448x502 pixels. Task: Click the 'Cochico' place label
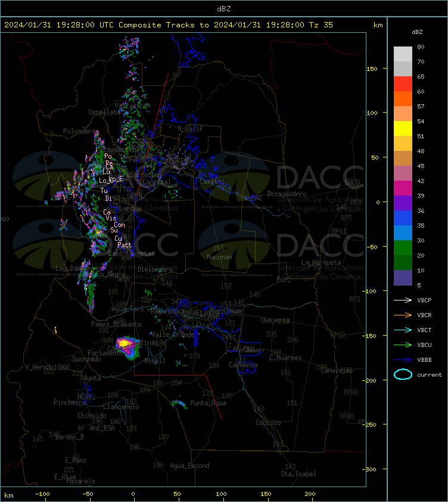pyautogui.click(x=268, y=423)
